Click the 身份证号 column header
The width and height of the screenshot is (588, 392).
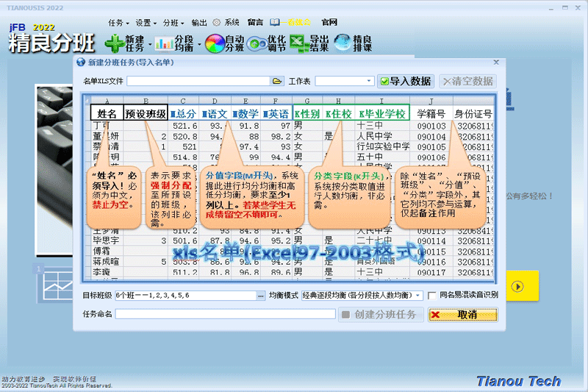[473, 114]
